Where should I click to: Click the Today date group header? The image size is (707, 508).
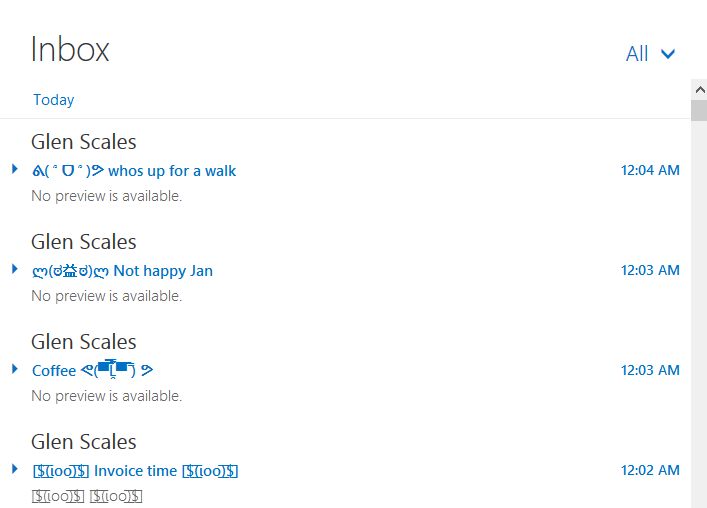point(53,100)
